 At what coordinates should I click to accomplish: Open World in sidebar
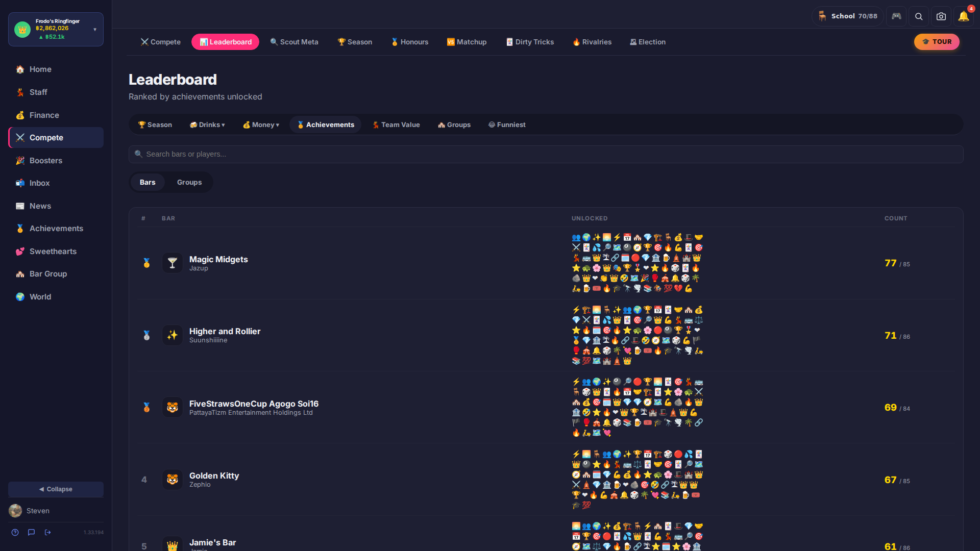[x=56, y=297]
